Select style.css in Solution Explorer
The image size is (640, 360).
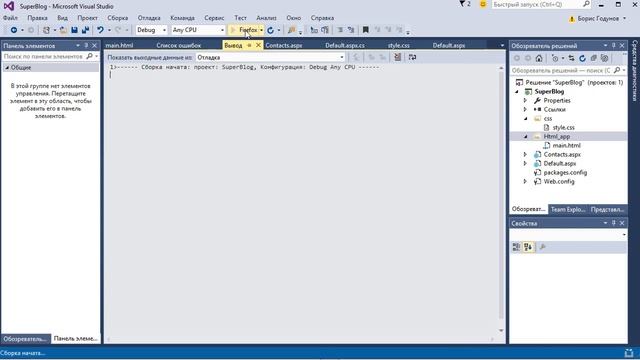click(x=563, y=127)
